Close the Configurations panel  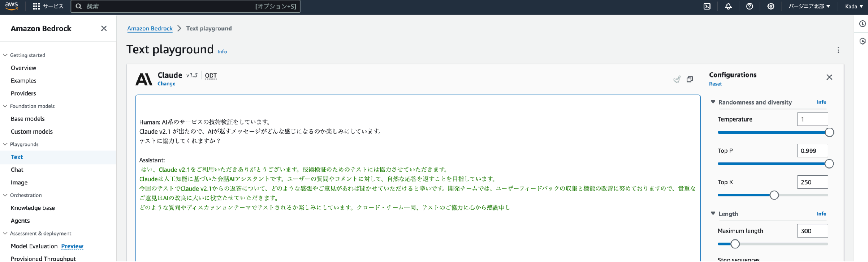point(829,77)
